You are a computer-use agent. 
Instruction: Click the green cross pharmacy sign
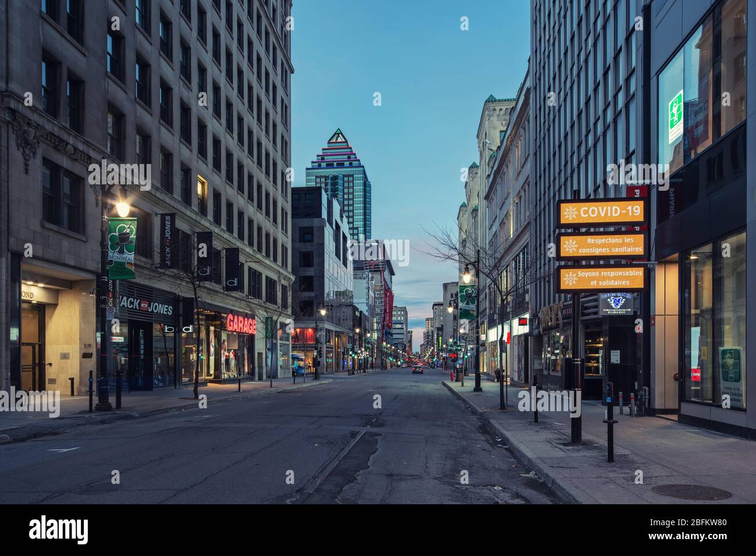pyautogui.click(x=675, y=118)
